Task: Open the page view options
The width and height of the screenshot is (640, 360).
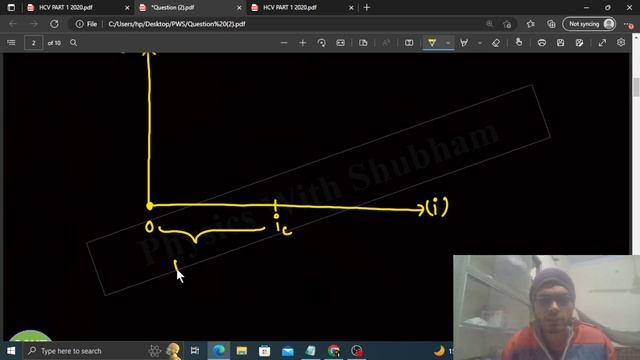Action: click(363, 43)
